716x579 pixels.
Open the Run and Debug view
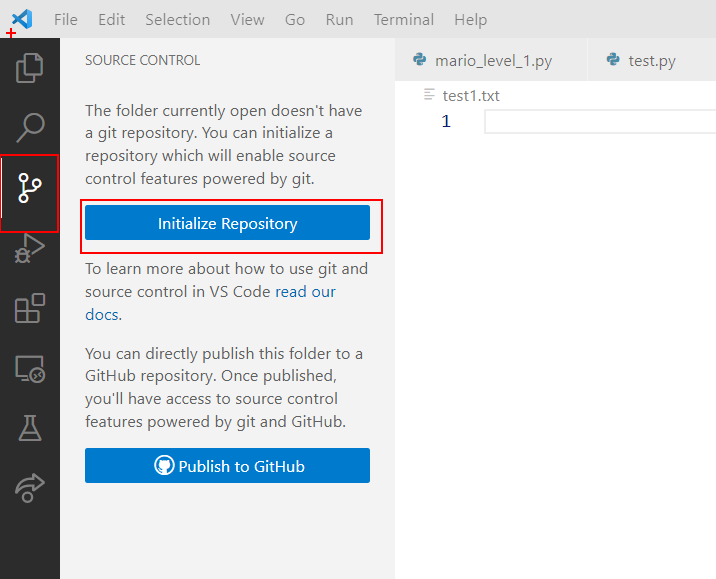[30, 248]
